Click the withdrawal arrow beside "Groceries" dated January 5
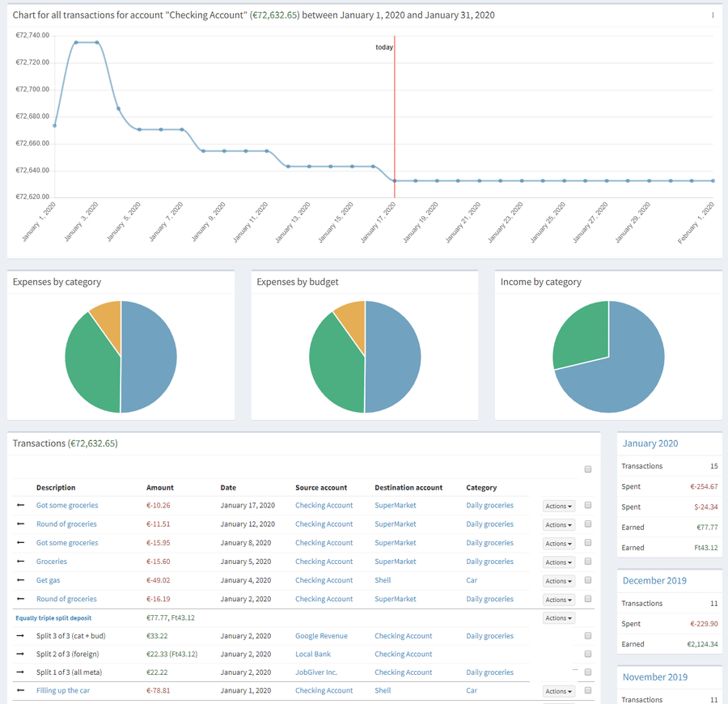Screen dimensions: 728x704 coord(20,562)
